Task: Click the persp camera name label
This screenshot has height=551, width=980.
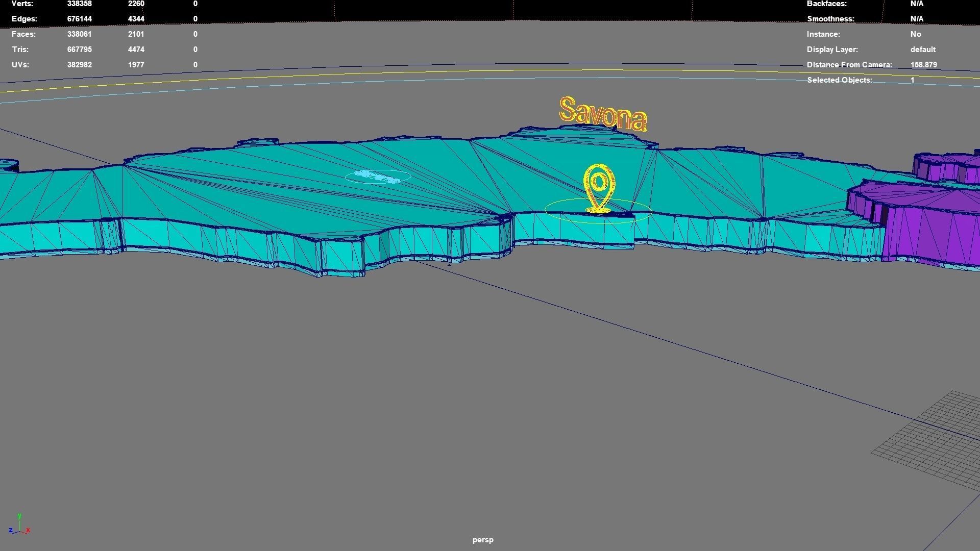Action: [x=482, y=540]
